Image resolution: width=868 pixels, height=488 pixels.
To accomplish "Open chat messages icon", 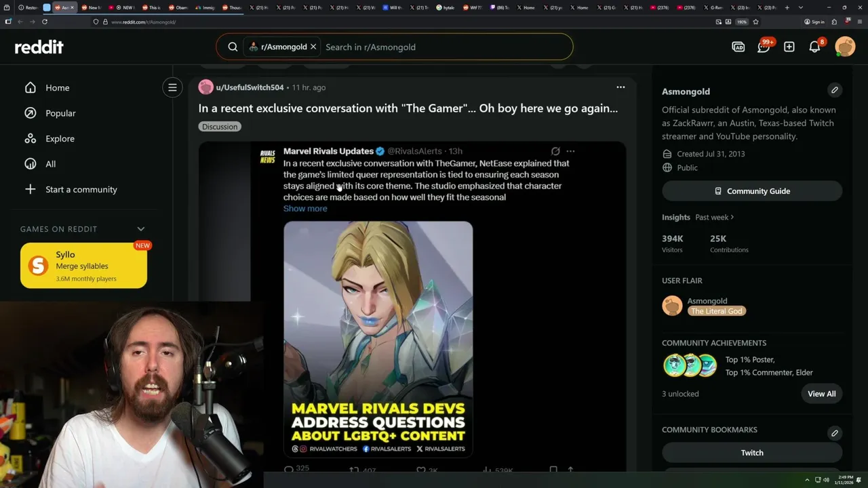I will (x=764, y=47).
